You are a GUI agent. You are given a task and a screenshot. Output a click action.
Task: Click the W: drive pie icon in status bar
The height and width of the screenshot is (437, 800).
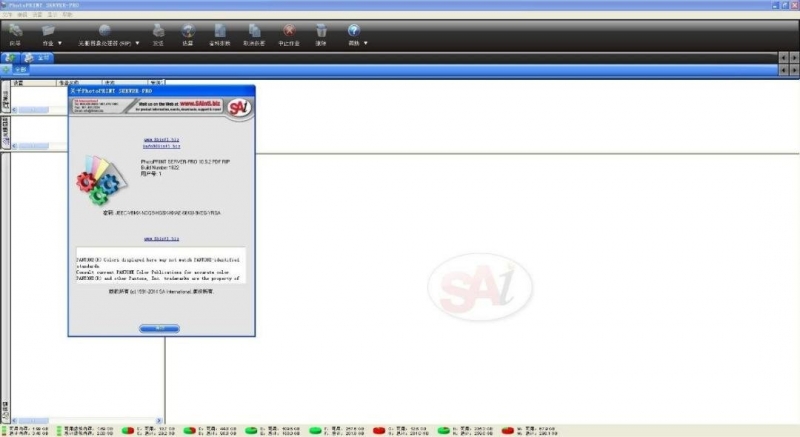pyautogui.click(x=508, y=431)
